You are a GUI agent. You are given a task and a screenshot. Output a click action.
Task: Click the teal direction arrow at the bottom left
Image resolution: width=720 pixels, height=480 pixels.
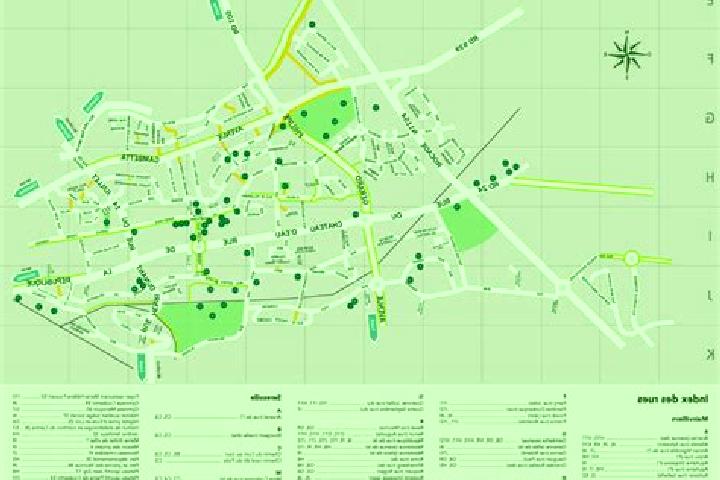[x=141, y=366]
